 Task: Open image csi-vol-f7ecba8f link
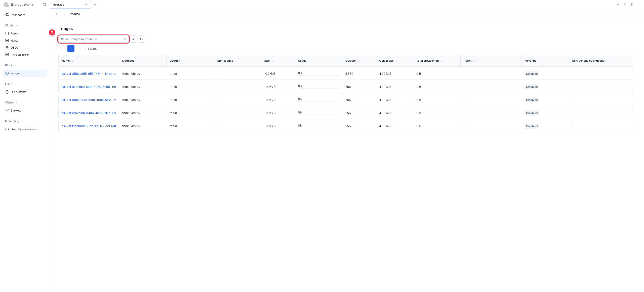click(89, 126)
